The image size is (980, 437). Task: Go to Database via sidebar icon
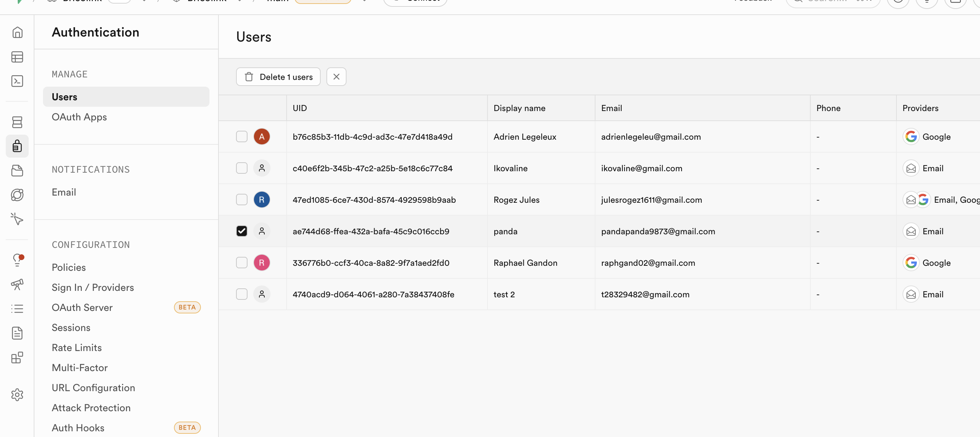[17, 122]
